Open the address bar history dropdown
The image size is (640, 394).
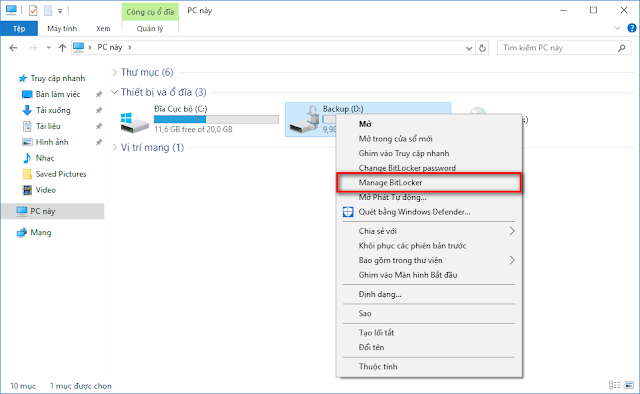pos(469,48)
